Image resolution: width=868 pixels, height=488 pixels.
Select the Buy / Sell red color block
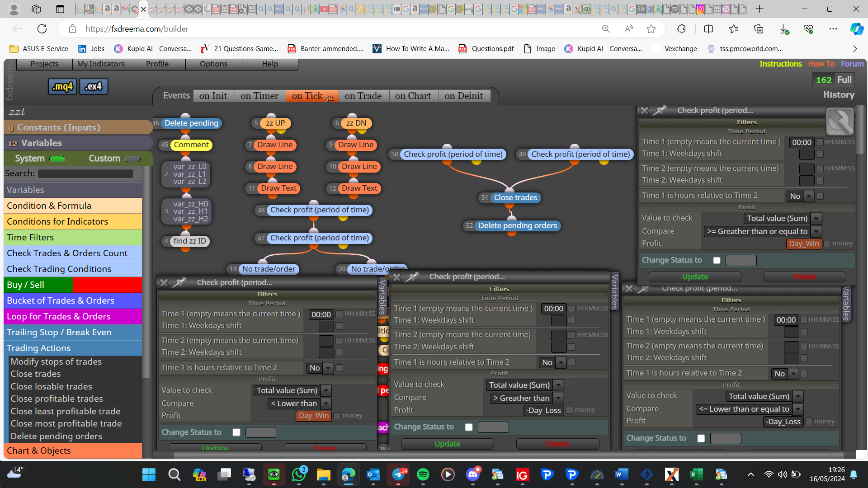pos(107,285)
